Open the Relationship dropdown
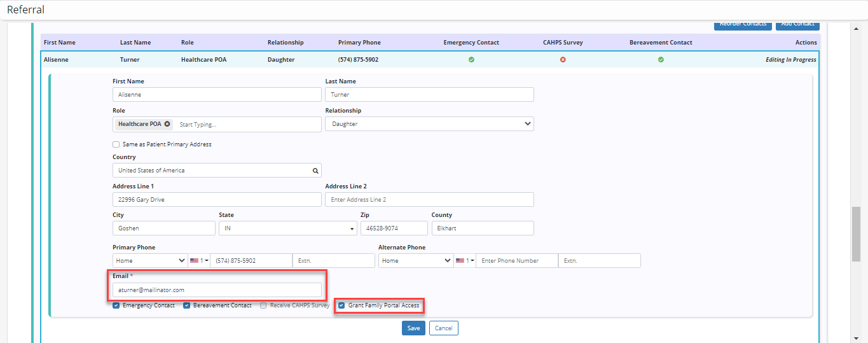This screenshot has height=343, width=868. click(x=429, y=124)
